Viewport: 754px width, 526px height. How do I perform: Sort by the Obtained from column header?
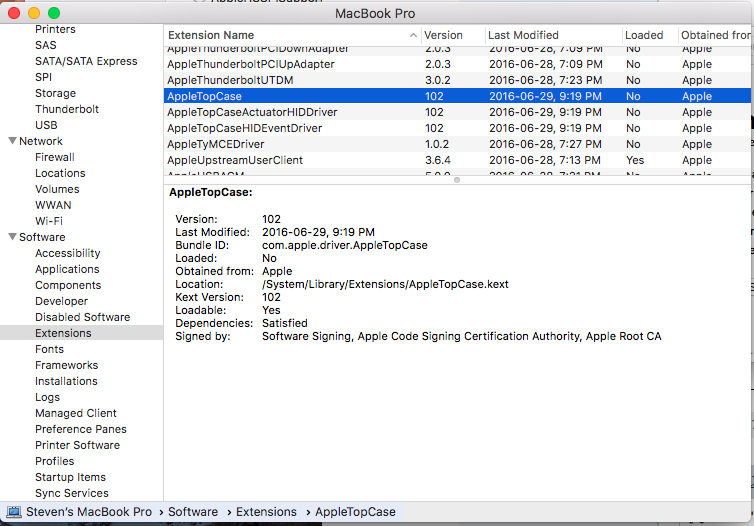[716, 35]
